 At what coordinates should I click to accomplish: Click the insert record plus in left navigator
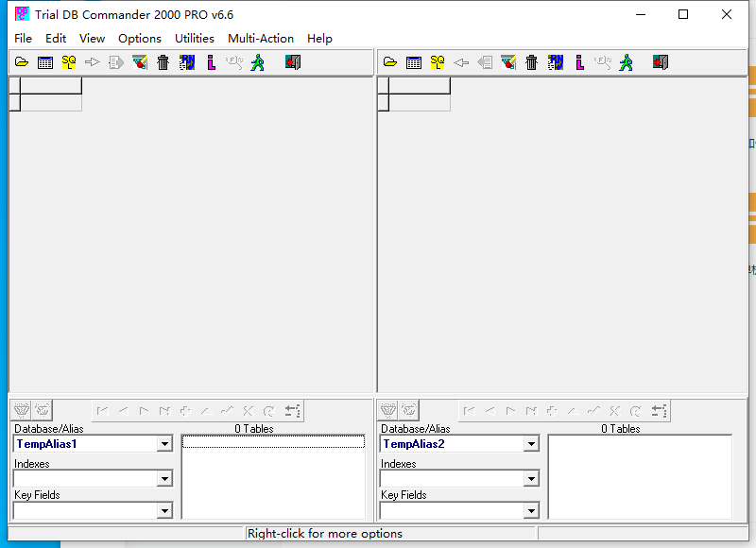click(x=185, y=411)
